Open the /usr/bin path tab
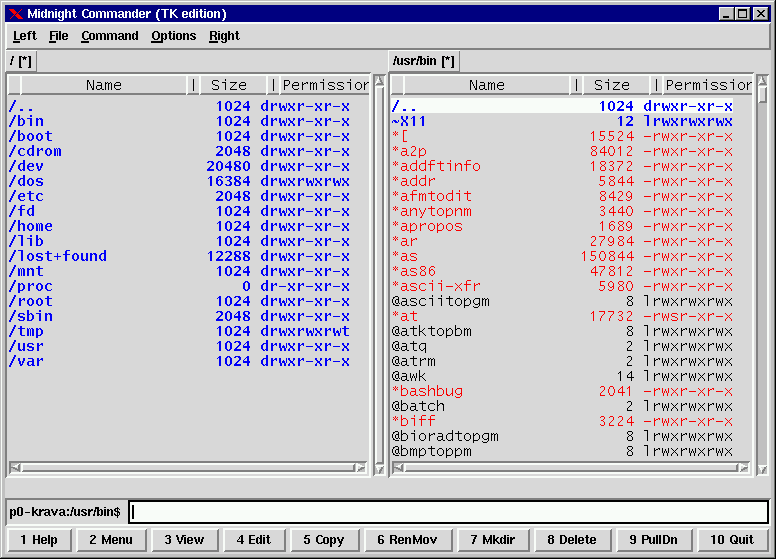Viewport: 776px width, 559px height. point(423,61)
